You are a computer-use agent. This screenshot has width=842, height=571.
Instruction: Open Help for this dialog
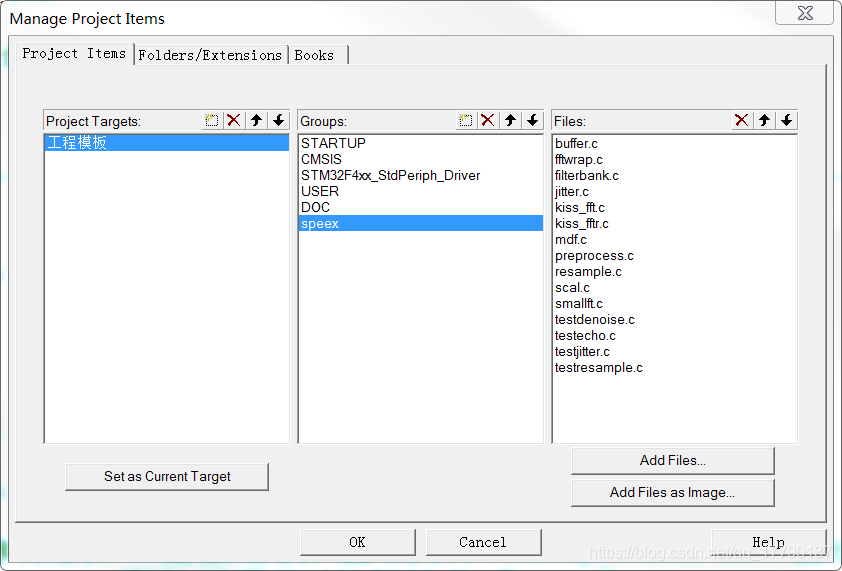pos(768,543)
